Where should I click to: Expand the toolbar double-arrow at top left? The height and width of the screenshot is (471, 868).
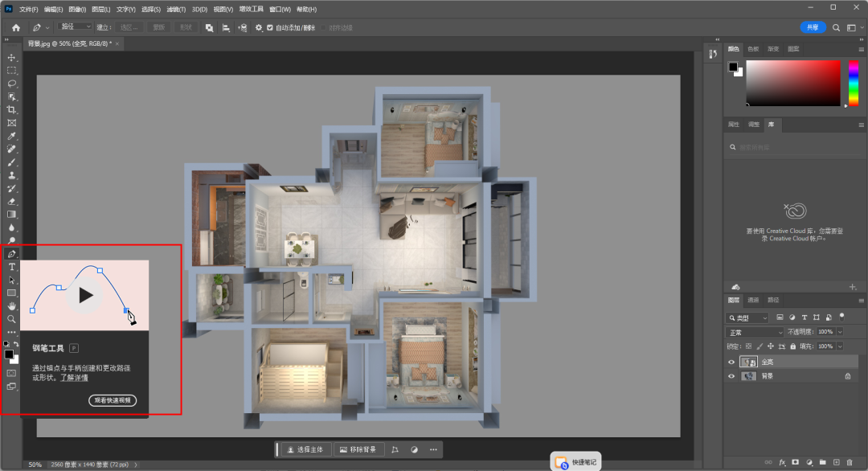6,40
